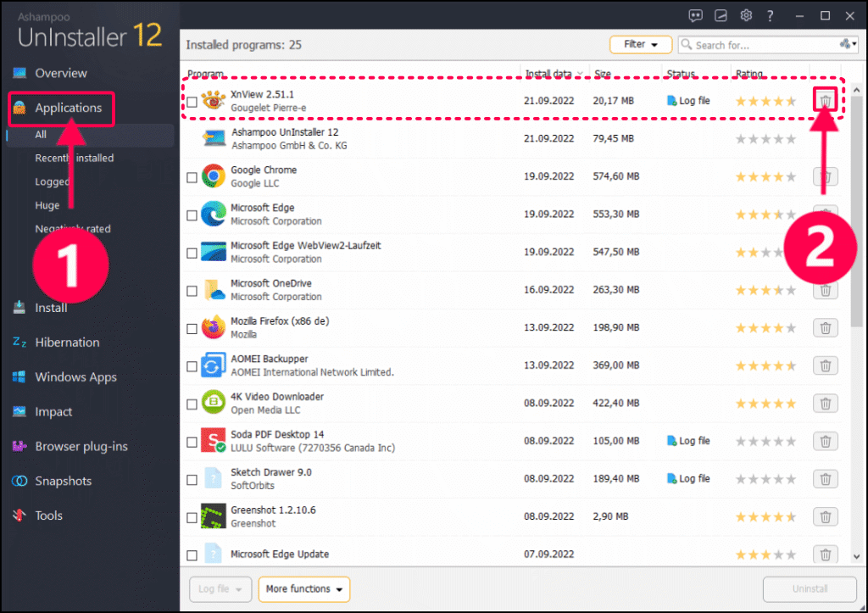Sort by Program column header
868x613 pixels.
(205, 74)
